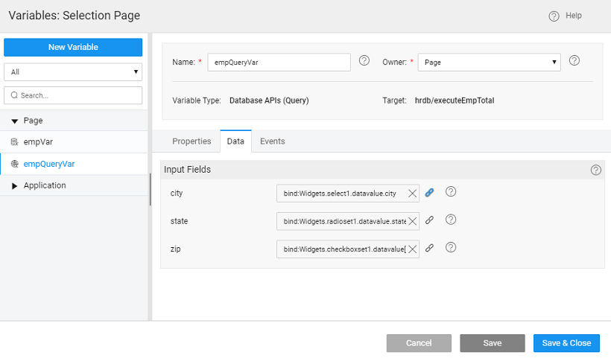
Task: Click the Save & Close button
Action: tap(566, 343)
